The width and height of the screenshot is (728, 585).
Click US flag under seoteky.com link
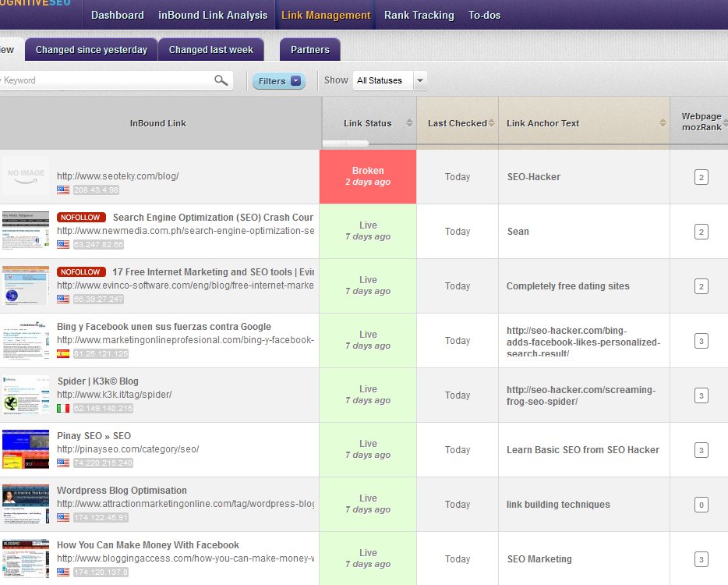tap(63, 190)
